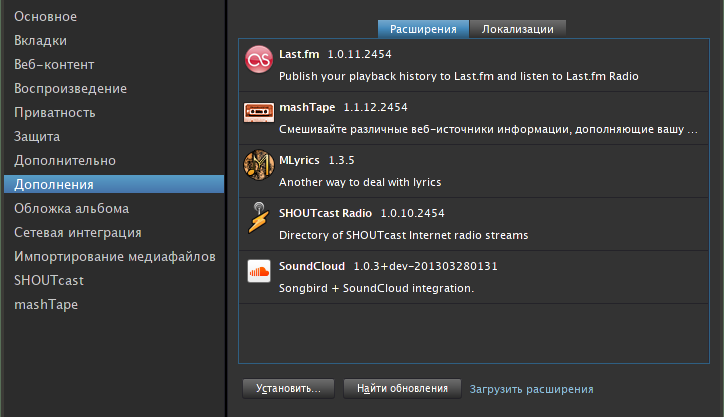Choose Дополнительно in the sidebar
Viewport: 724px width, 417px height.
tap(65, 161)
